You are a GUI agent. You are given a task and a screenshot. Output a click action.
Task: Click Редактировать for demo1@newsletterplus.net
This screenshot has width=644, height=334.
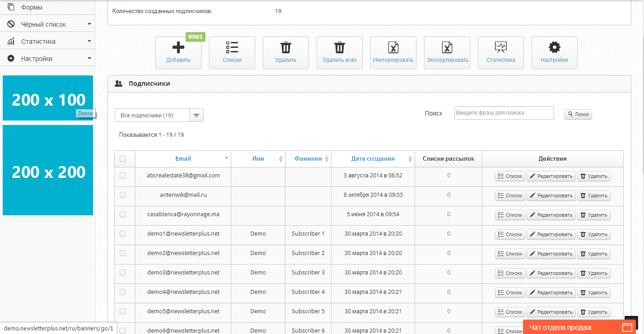(x=551, y=234)
